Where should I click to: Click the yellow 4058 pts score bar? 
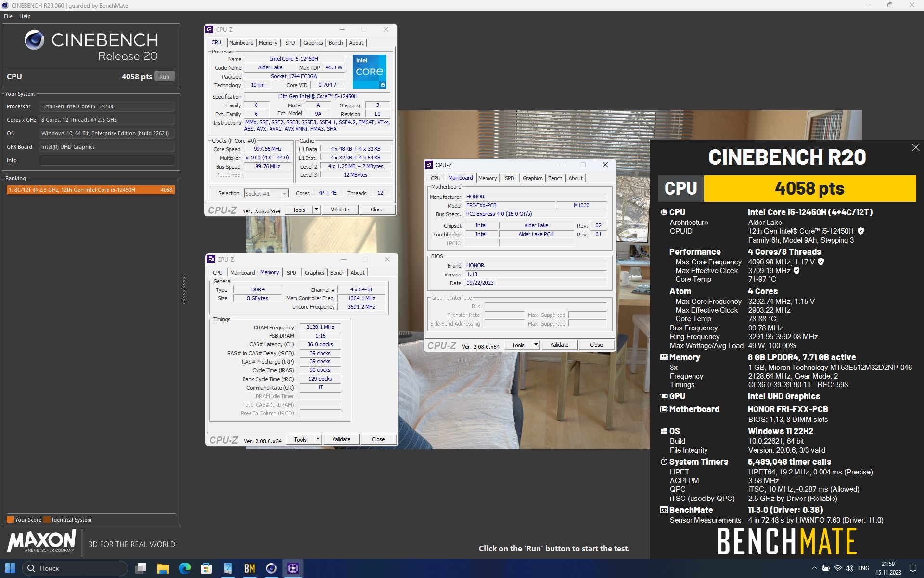point(810,188)
